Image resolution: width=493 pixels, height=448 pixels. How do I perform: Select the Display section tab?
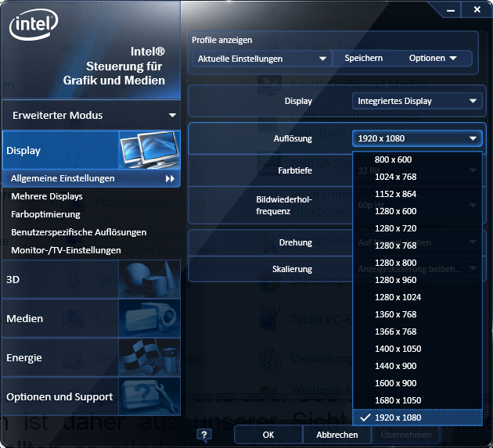[x=92, y=150]
